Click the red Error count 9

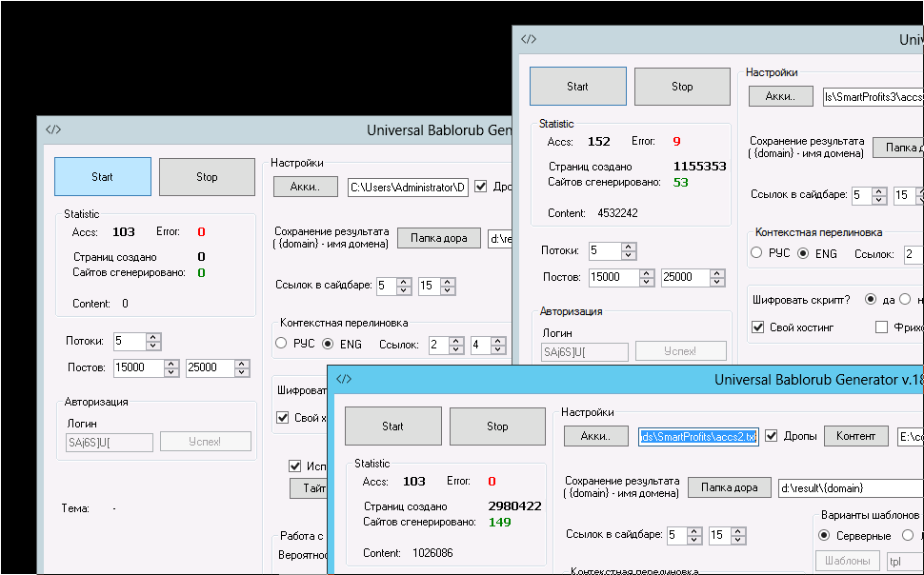676,142
